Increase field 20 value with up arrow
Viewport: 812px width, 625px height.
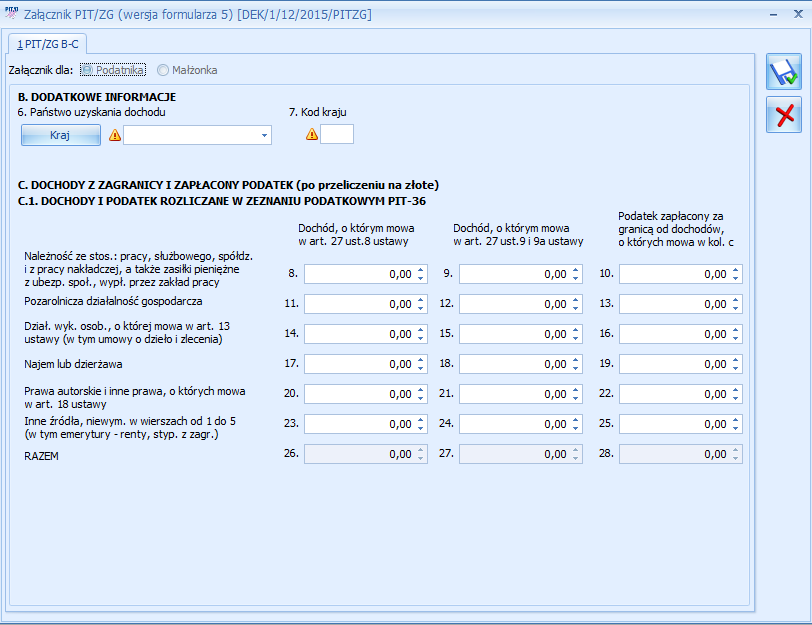[420, 390]
